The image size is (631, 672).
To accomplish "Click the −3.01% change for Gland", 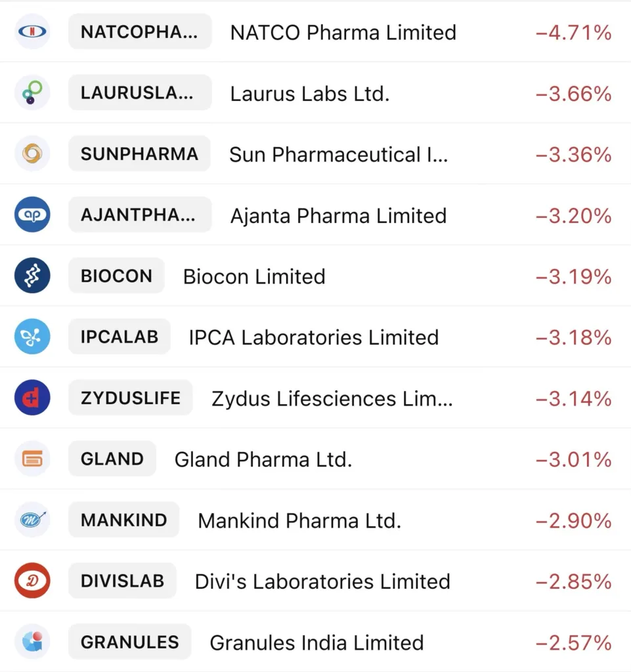I will coord(573,459).
